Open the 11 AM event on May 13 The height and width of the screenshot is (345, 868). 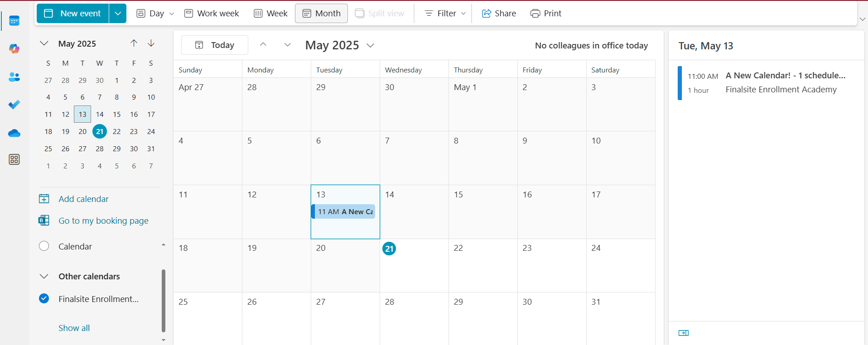click(345, 211)
